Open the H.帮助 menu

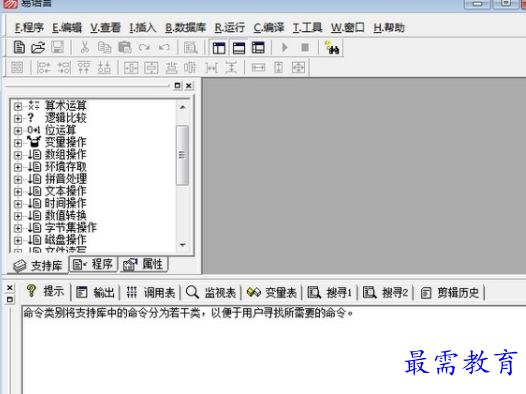pos(389,27)
